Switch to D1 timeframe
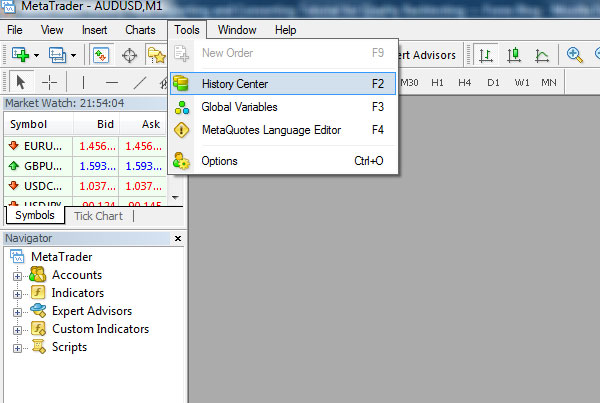This screenshot has height=403, width=600. (x=493, y=82)
